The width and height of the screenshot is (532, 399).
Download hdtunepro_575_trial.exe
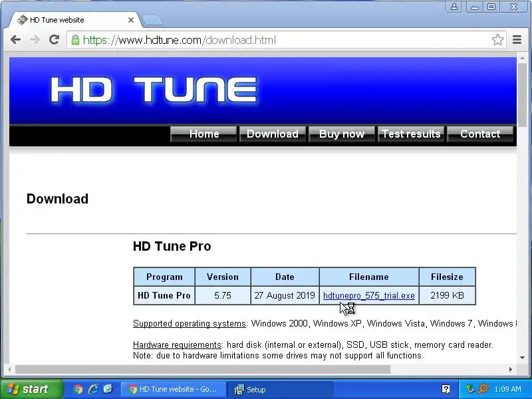(369, 295)
